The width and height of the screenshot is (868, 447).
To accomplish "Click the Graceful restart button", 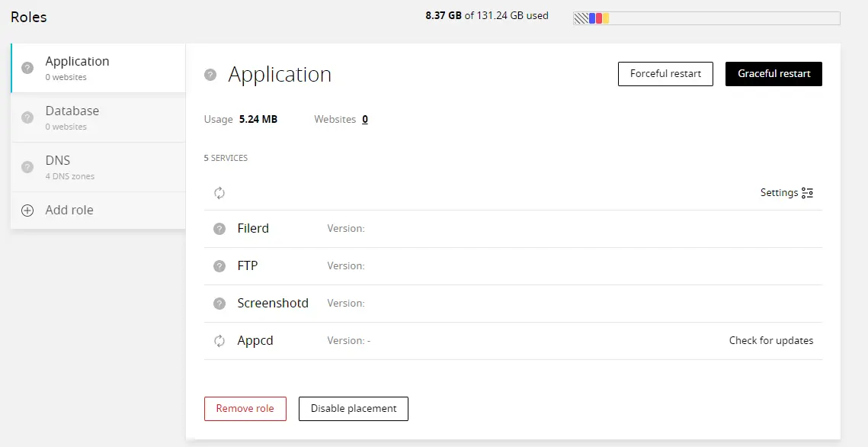I will pos(774,74).
